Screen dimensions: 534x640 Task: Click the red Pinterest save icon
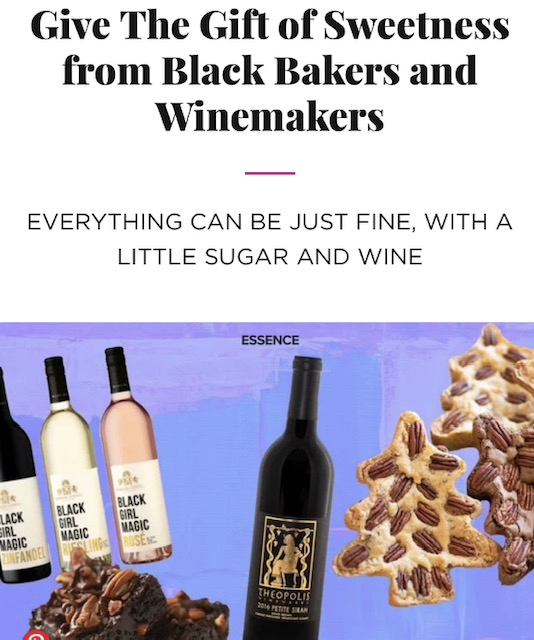[x=36, y=635]
